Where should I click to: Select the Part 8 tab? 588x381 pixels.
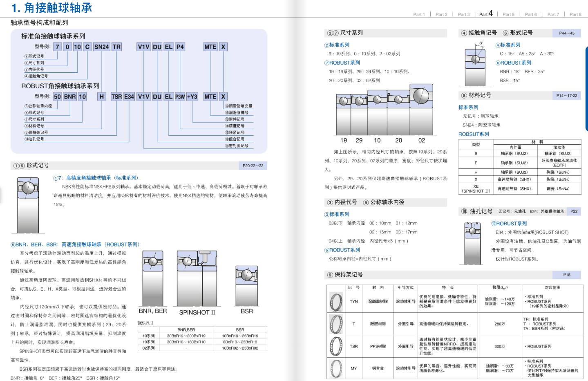click(x=575, y=14)
